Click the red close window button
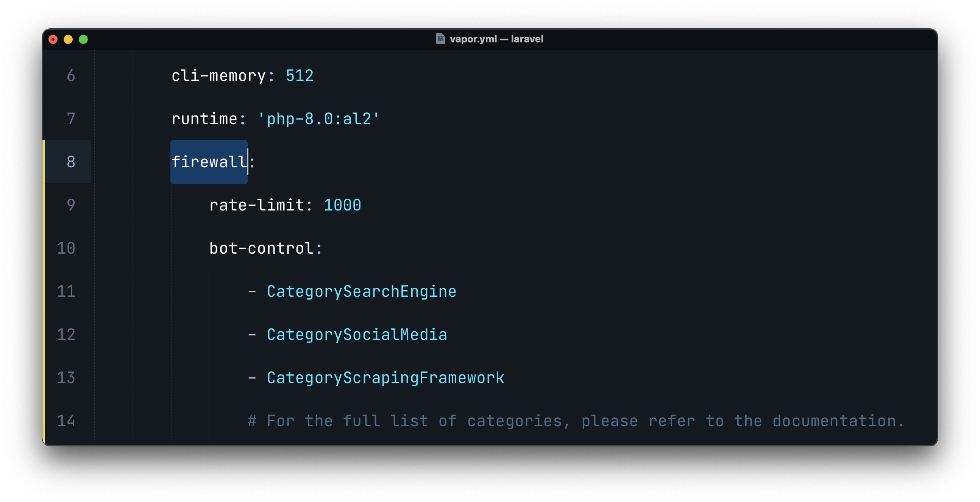 tap(53, 39)
